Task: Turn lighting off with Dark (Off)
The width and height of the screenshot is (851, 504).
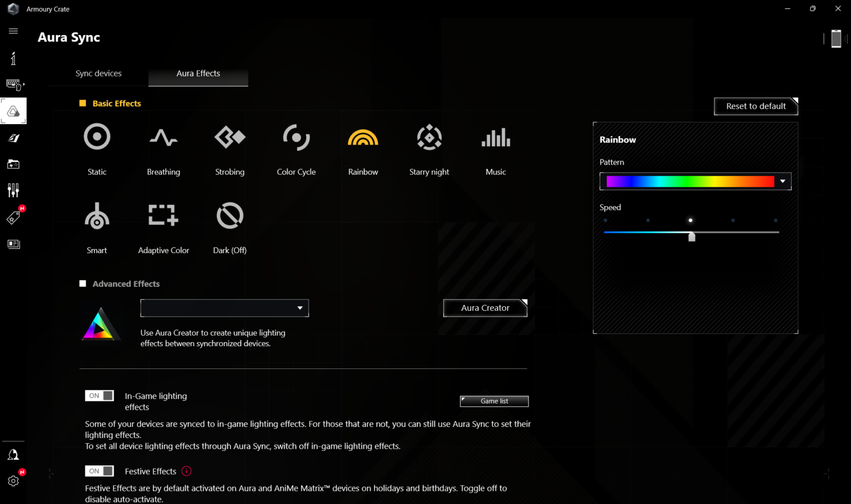Action: pos(230,215)
